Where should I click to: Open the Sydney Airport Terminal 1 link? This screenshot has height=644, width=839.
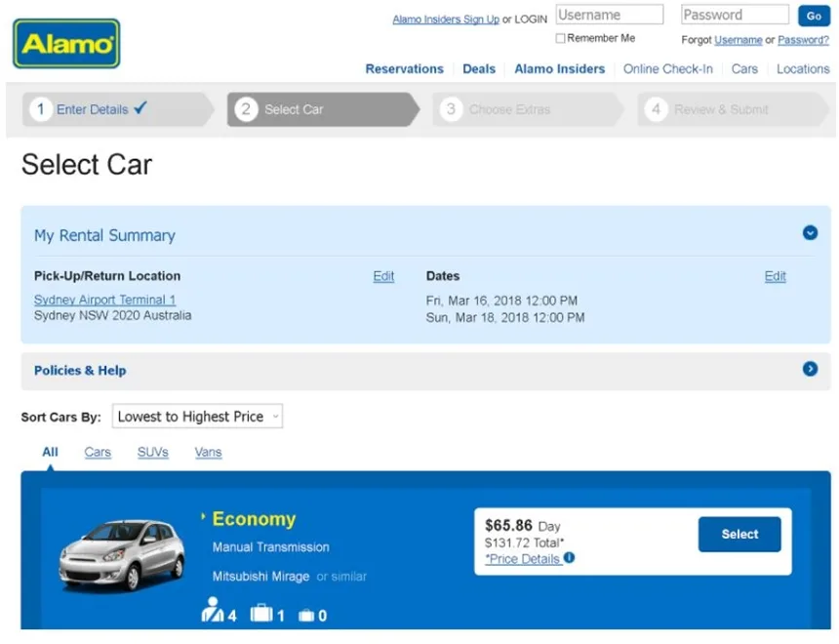coord(104,300)
